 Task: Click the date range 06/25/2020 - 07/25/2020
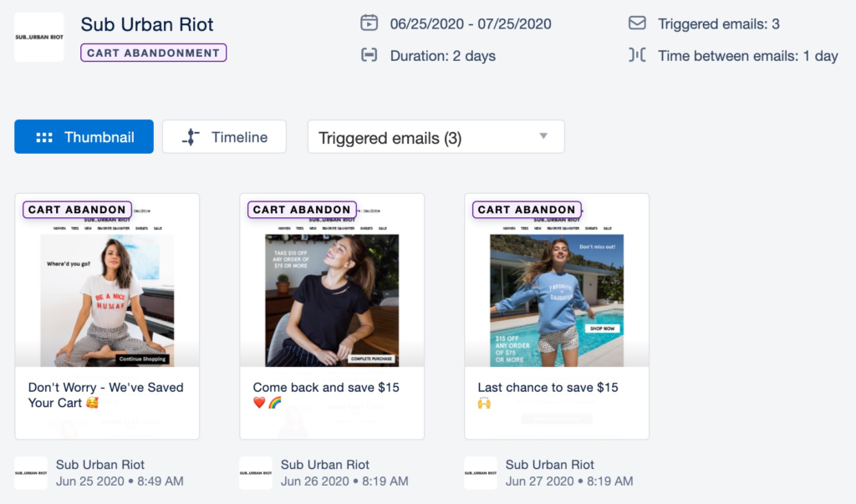click(471, 24)
